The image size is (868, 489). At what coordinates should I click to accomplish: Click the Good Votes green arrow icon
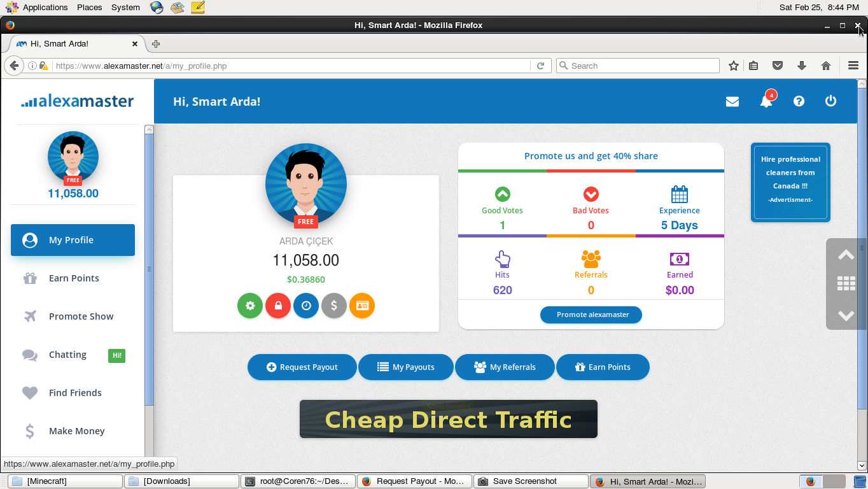[503, 194]
